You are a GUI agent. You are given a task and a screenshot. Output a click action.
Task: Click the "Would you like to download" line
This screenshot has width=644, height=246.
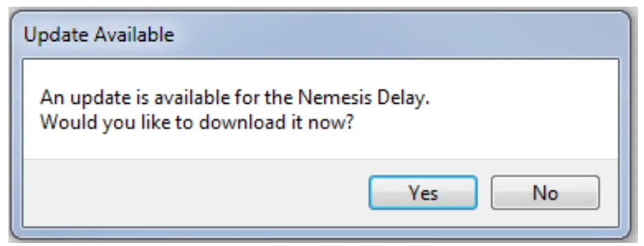[x=197, y=121]
